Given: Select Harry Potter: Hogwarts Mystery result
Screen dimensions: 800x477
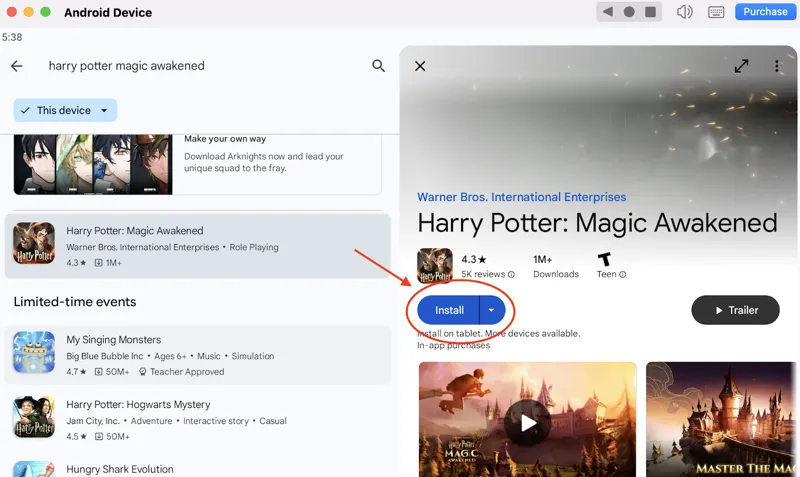Looking at the screenshot, I should tap(138, 405).
